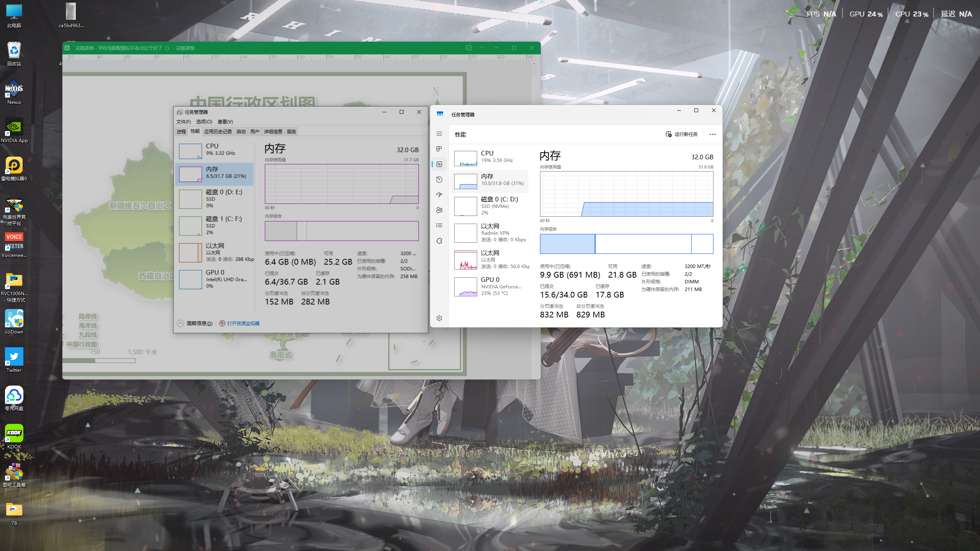Open App history page icon
Screen dimensions: 980x551
coord(439,180)
